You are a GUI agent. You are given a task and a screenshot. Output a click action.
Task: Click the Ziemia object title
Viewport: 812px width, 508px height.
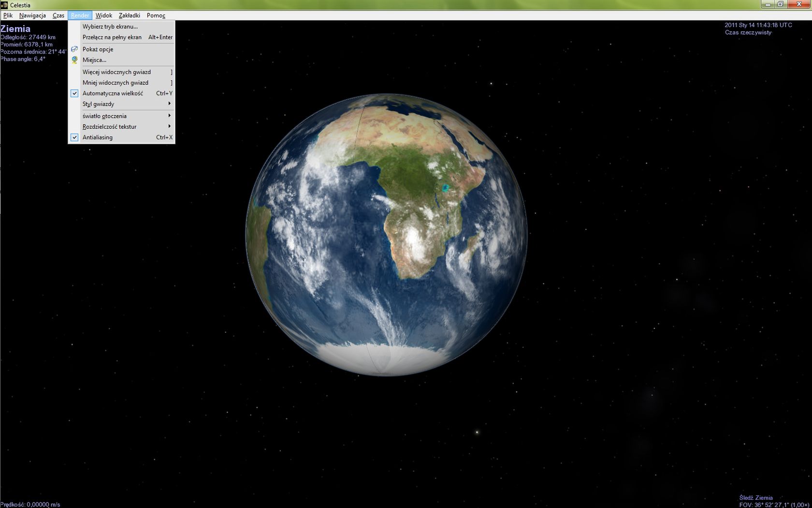pos(15,29)
